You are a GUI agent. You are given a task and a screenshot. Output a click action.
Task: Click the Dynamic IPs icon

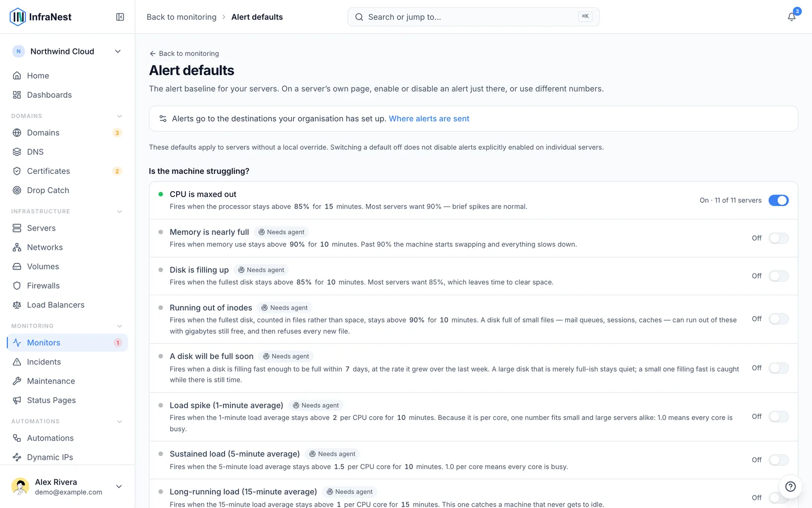pyautogui.click(x=17, y=457)
